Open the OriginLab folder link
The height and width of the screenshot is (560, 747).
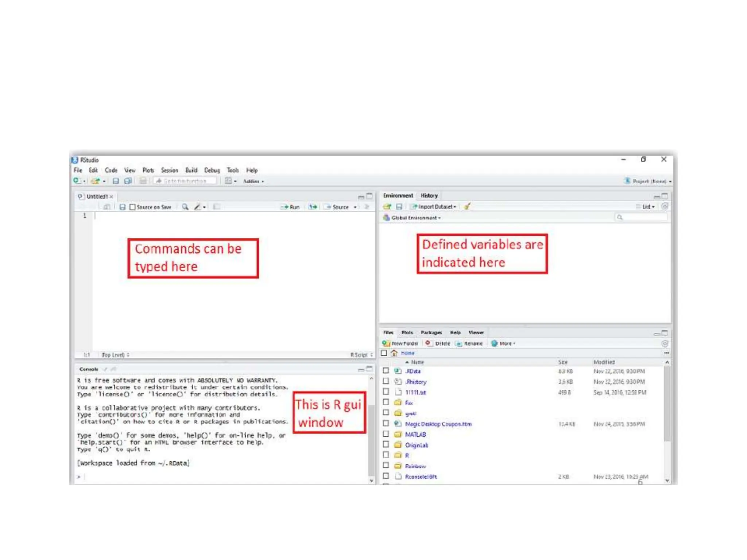point(417,445)
